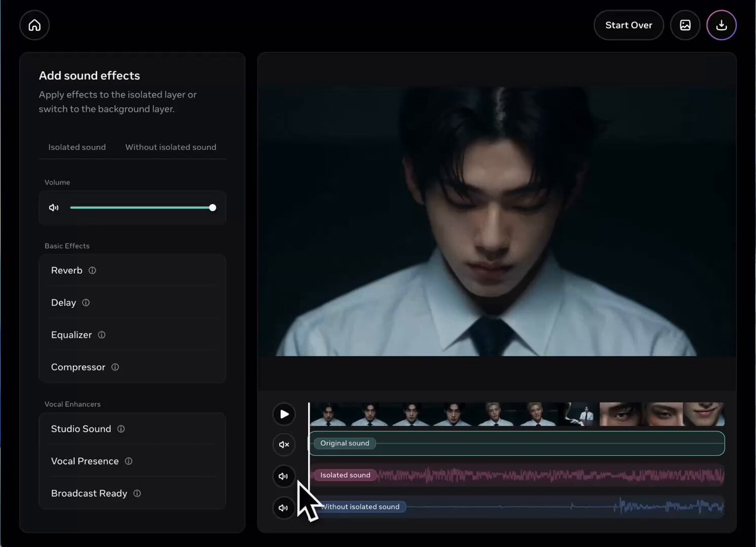Click the Volume slider handle
Screen dimensions: 756x547
click(x=213, y=208)
